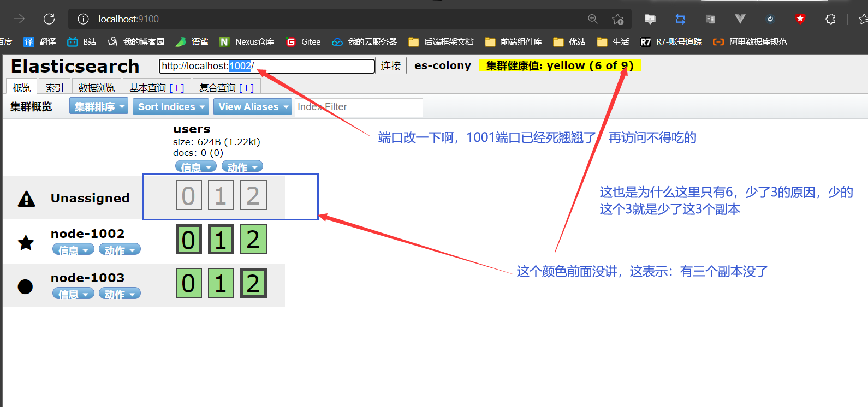Open the browser extensions puzzle icon
The width and height of the screenshot is (868, 407).
click(x=830, y=19)
